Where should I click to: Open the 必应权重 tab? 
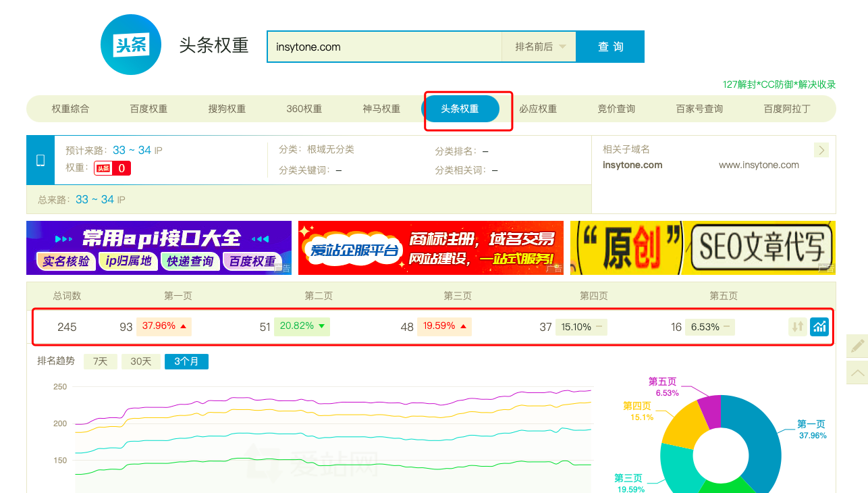pos(538,109)
